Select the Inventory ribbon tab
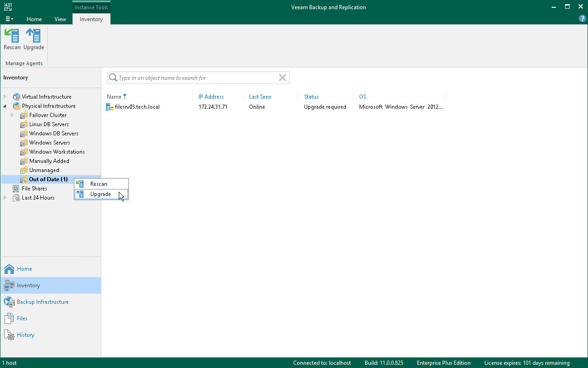The image size is (588, 368). tap(91, 19)
